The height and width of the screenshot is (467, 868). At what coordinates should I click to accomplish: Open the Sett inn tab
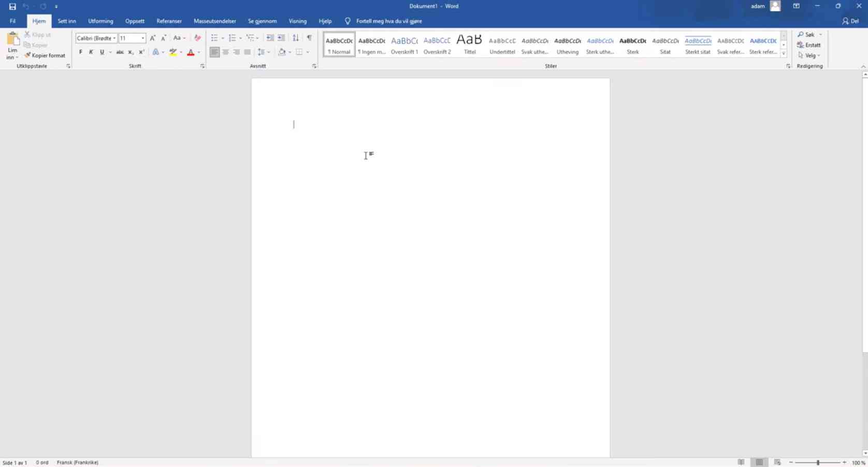[x=67, y=21]
